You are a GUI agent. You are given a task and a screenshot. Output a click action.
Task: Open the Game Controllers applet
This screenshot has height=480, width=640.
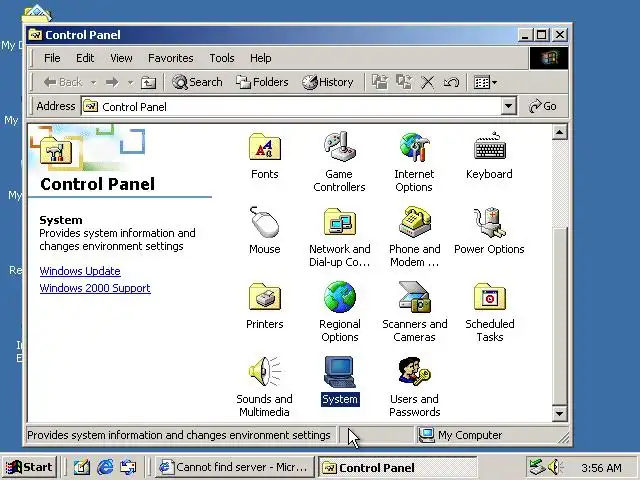point(339,147)
